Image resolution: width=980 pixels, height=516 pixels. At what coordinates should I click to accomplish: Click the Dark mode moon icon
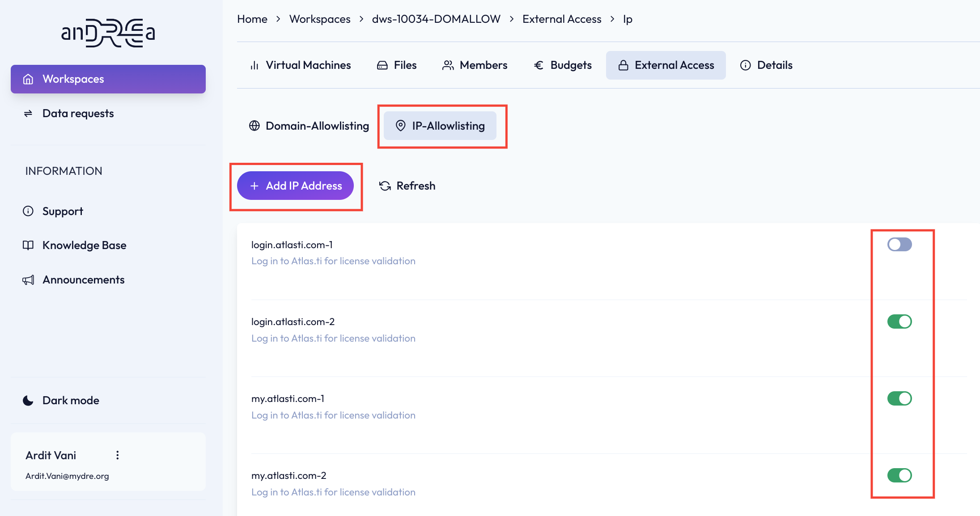28,400
